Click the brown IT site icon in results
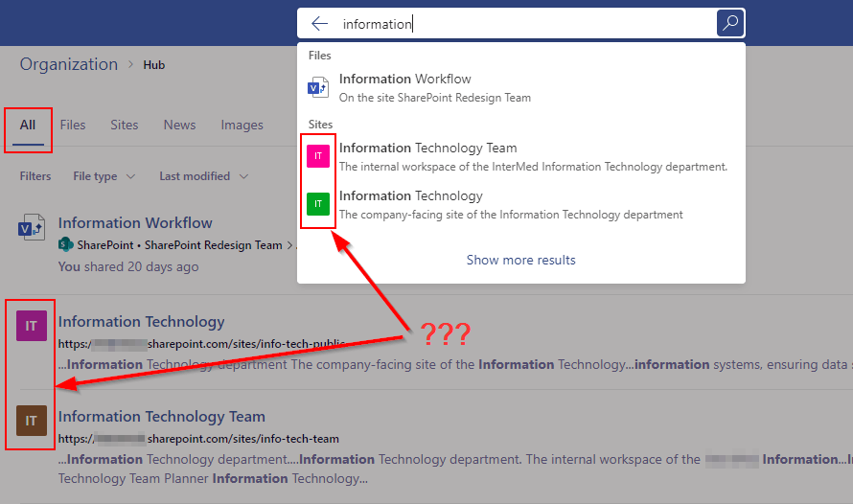Image resolution: width=853 pixels, height=504 pixels. [32, 421]
